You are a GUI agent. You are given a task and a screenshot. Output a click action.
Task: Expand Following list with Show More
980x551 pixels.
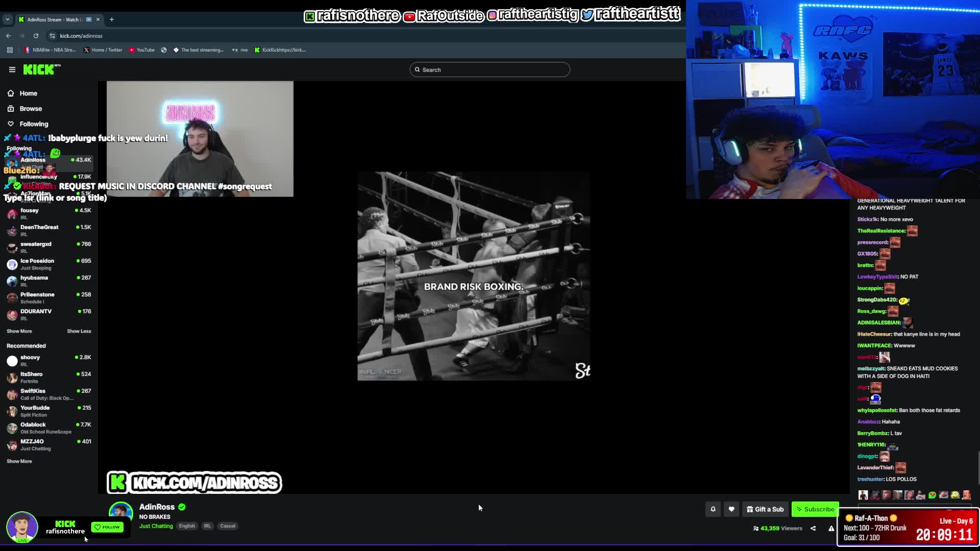pos(19,331)
